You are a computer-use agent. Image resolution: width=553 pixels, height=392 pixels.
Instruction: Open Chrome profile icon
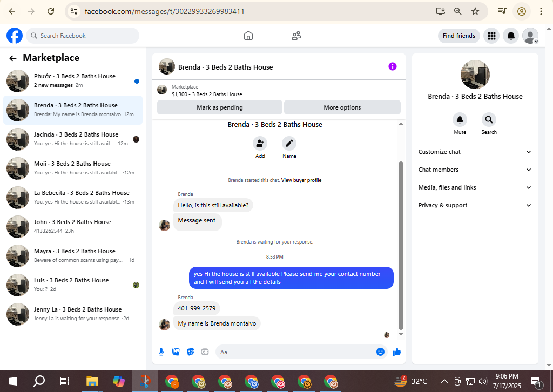point(522,11)
